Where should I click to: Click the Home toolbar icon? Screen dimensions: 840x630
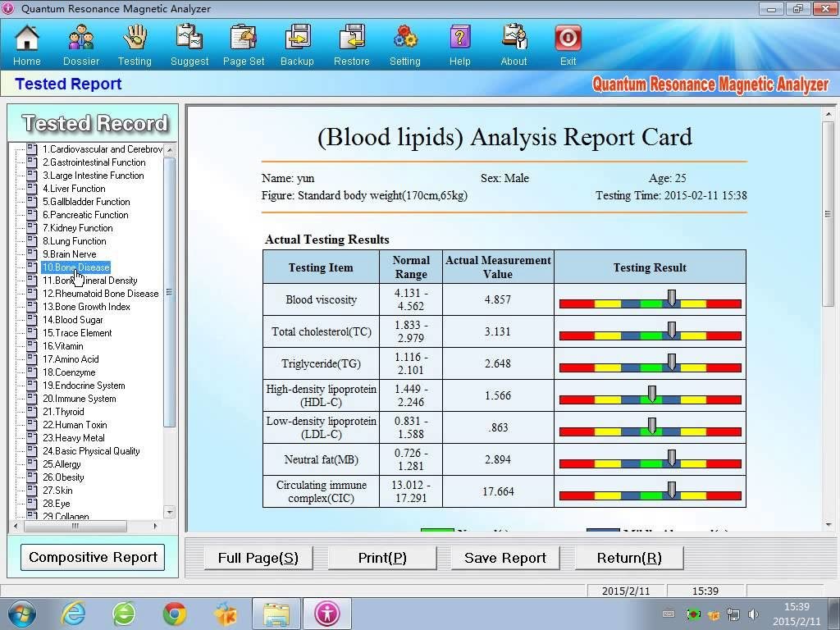click(x=27, y=38)
